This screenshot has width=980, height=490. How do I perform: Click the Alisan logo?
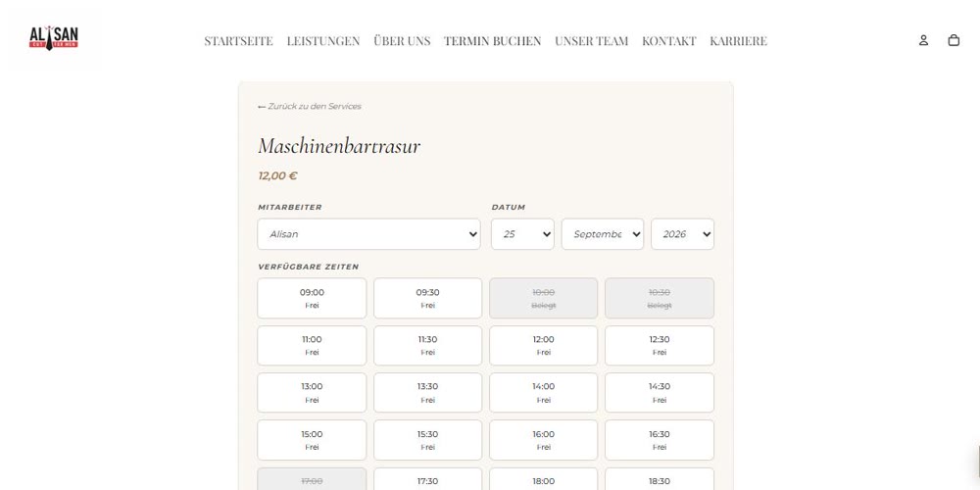pyautogui.click(x=54, y=38)
